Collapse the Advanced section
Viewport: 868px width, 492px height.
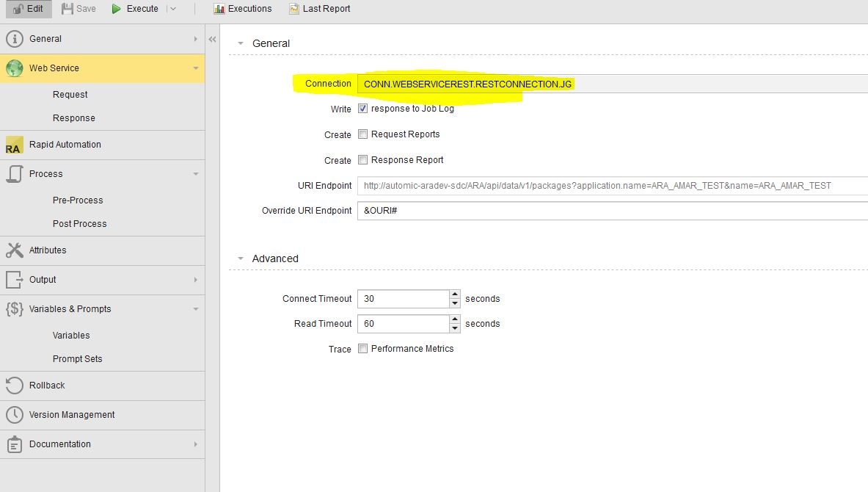241,258
